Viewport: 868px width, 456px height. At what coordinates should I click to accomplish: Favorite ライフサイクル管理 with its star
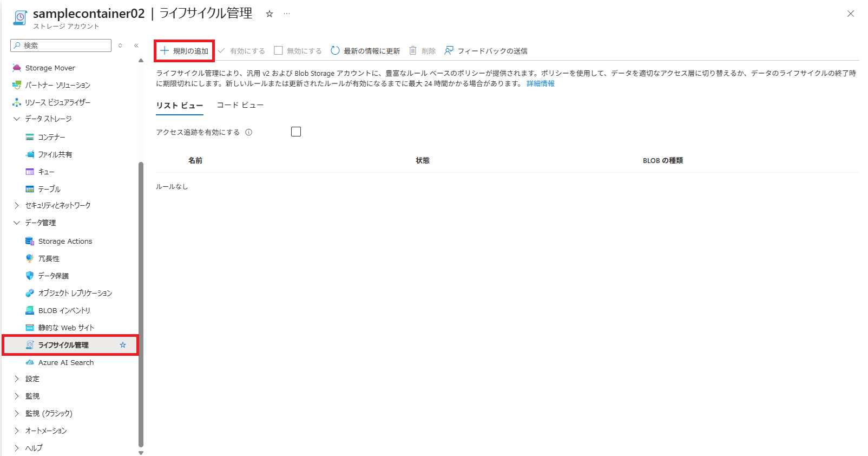(123, 345)
